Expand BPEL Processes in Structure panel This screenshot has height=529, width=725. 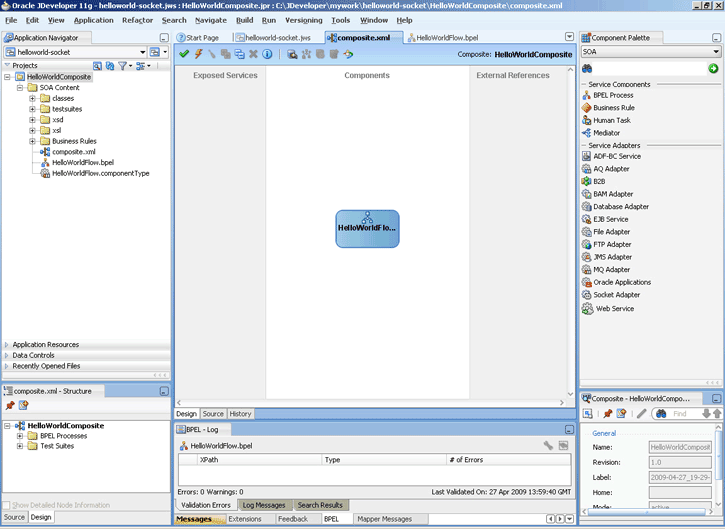(x=20, y=436)
